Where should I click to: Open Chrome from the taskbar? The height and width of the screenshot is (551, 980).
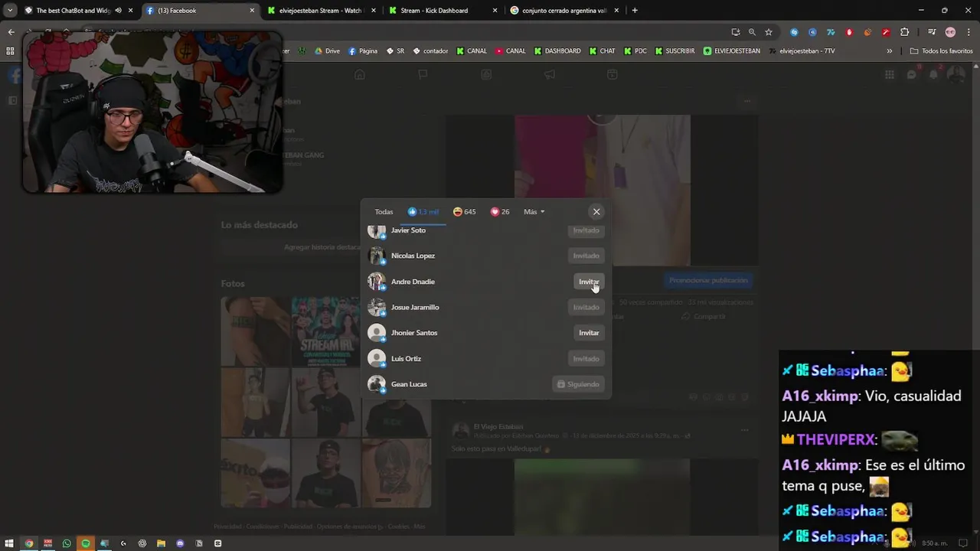click(x=29, y=543)
